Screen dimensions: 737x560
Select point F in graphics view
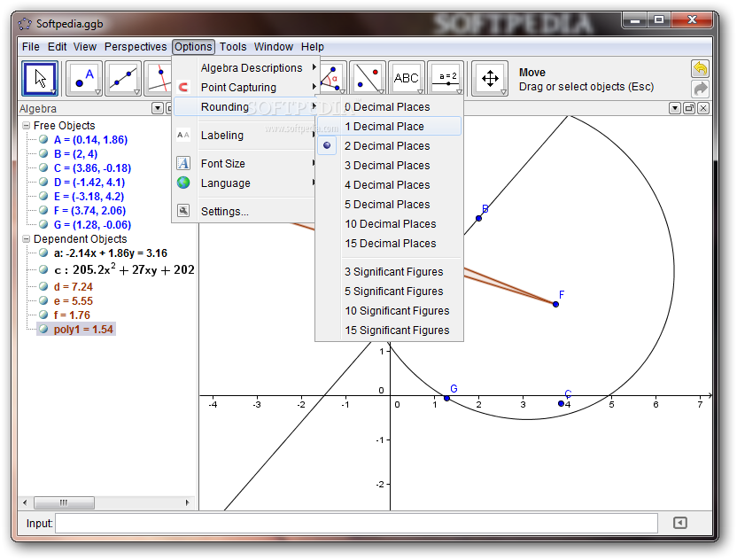click(x=556, y=304)
